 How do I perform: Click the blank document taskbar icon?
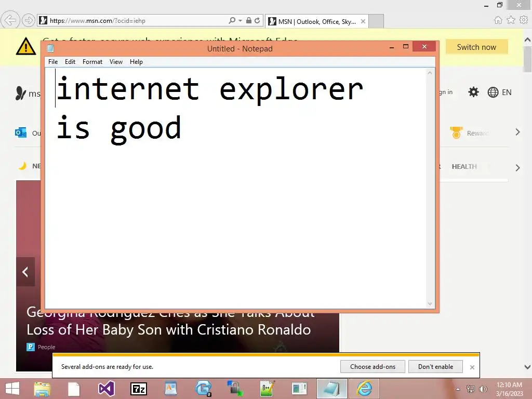74,389
